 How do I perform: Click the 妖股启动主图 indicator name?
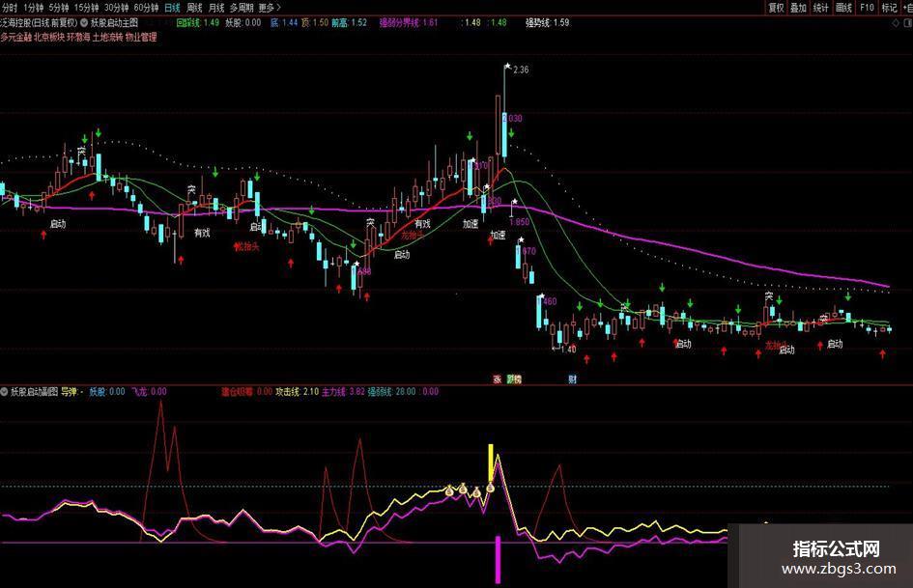tap(115, 23)
